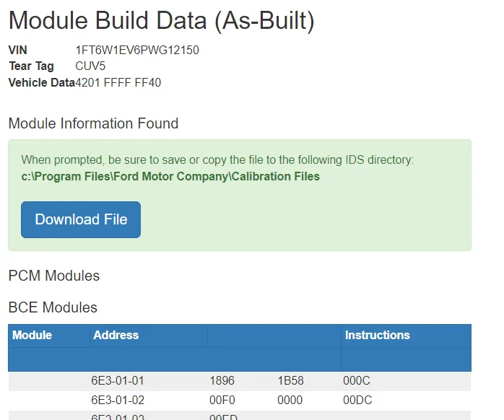Click value 0000 in the second row

pyautogui.click(x=290, y=401)
